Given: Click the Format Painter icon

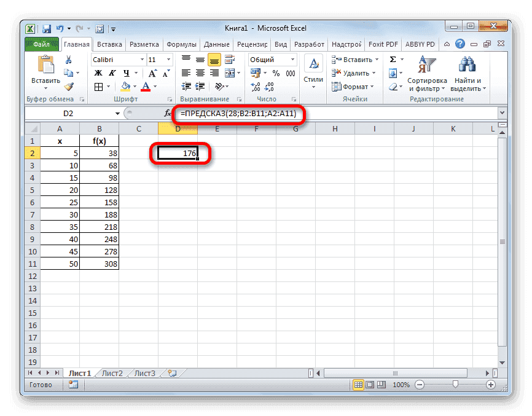Looking at the screenshot, I should [68, 86].
